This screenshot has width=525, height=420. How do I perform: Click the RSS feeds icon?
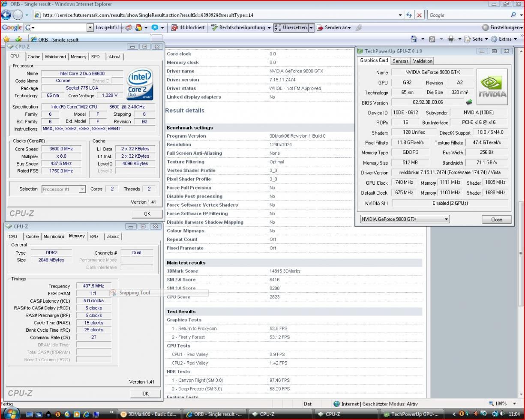(x=432, y=39)
